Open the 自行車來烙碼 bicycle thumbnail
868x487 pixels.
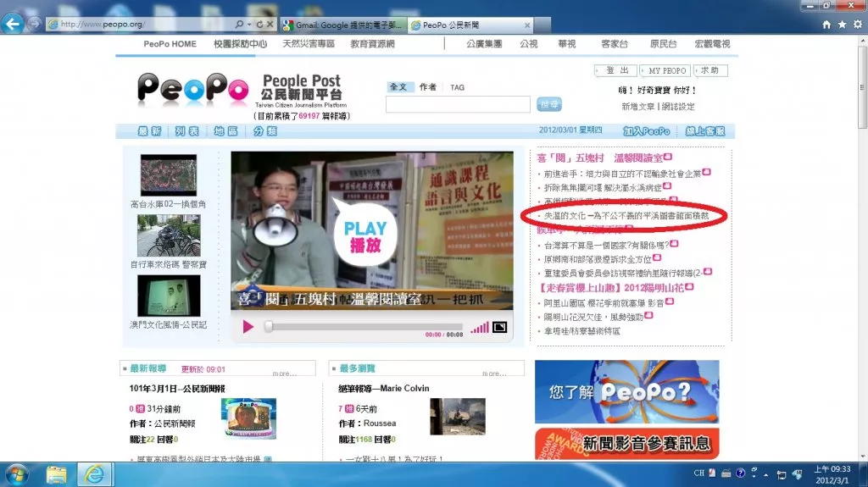click(169, 235)
